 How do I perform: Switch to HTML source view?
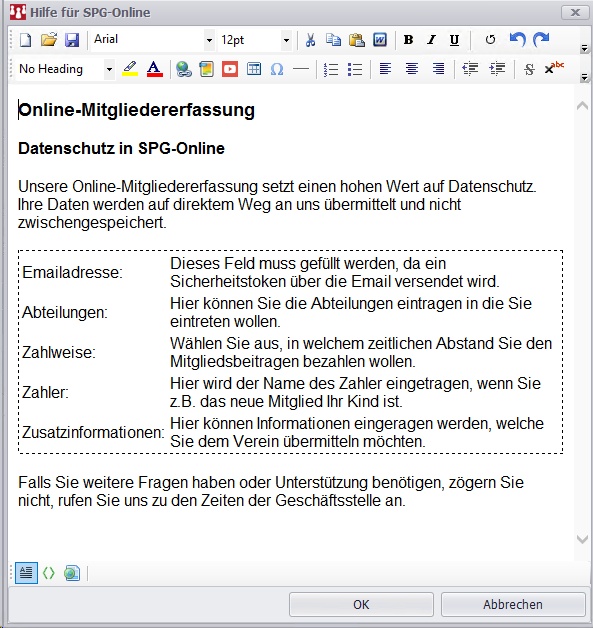pos(49,573)
